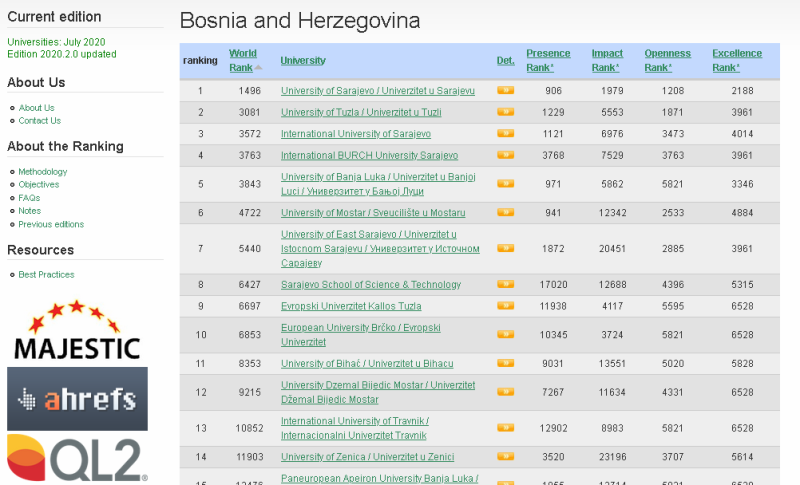Open the Notes link in sidebar
This screenshot has height=485, width=800.
tap(30, 211)
